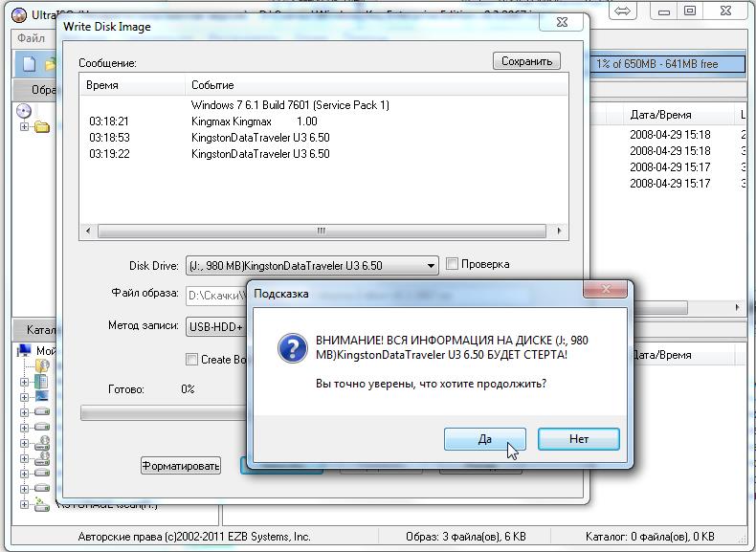The image size is (756, 552).
Task: Click the CD image root icon
Action: (24, 111)
